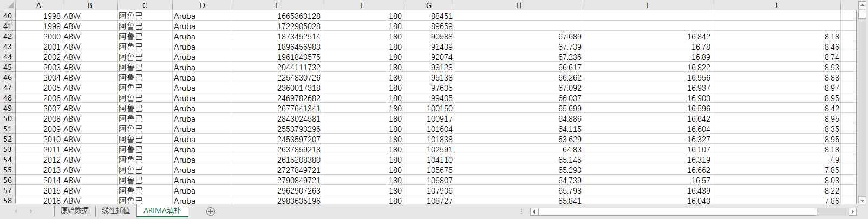
Task: Select column I header
Action: 647,5
